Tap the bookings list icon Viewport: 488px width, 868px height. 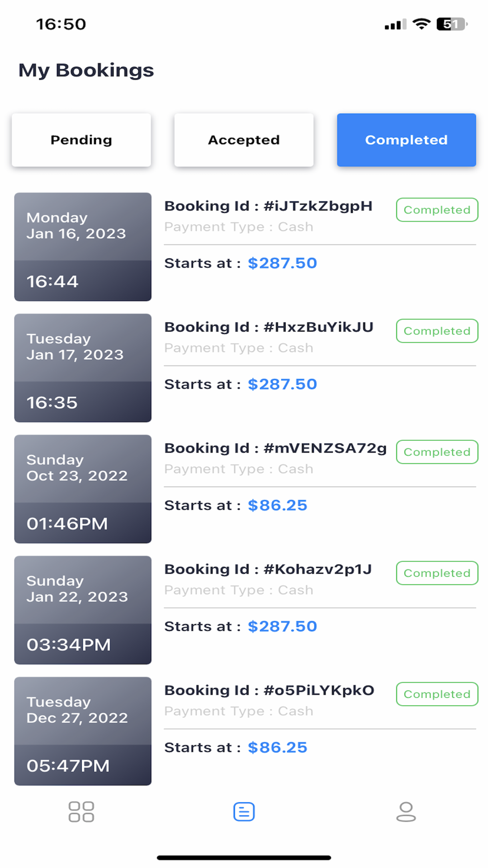tap(244, 811)
